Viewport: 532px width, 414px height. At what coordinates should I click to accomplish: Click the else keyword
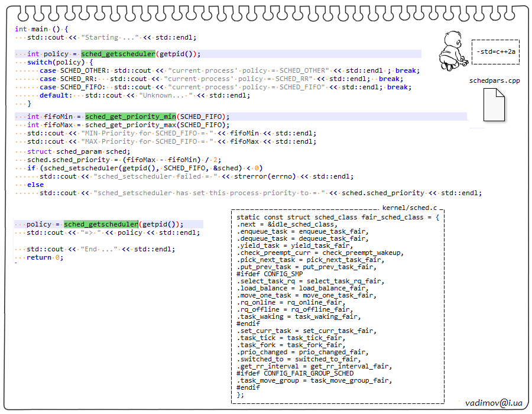click(x=35, y=185)
